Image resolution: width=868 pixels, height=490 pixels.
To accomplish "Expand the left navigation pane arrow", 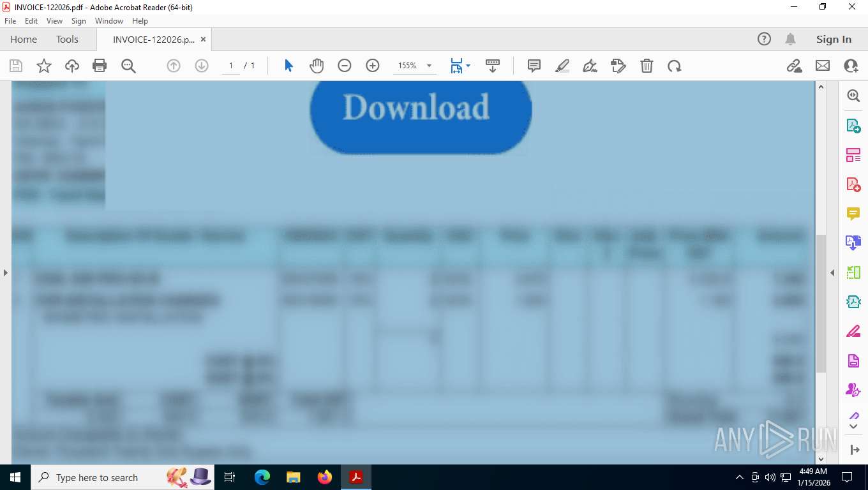I will tap(5, 272).
